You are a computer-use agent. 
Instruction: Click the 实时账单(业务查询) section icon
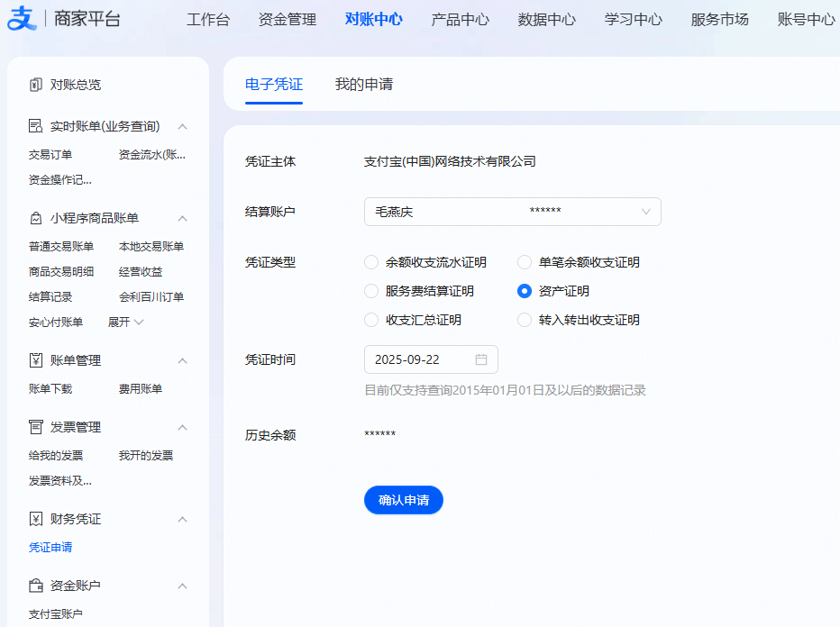coord(37,126)
